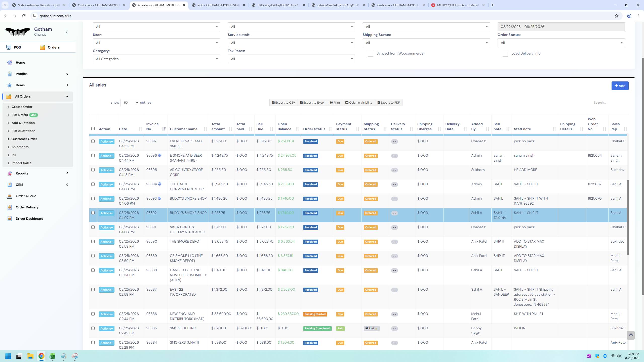Check the row checkbox for invoice 93392
The width and height of the screenshot is (644, 362).
tap(93, 213)
